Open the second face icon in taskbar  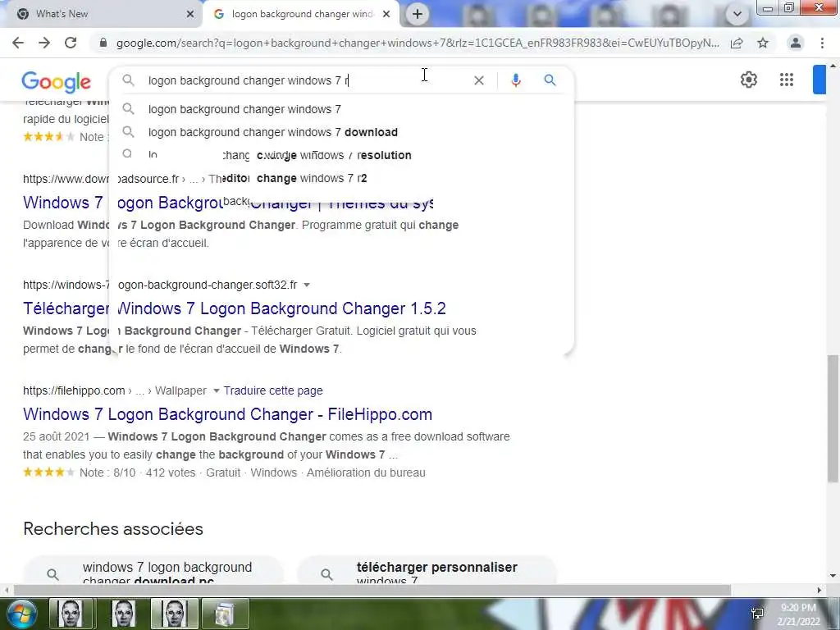pos(124,614)
